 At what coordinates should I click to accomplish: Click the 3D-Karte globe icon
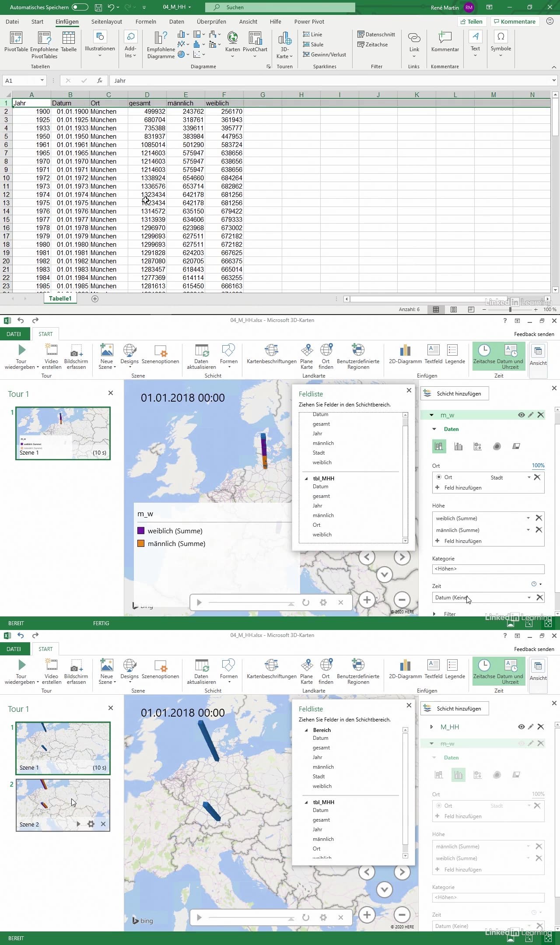coord(285,39)
